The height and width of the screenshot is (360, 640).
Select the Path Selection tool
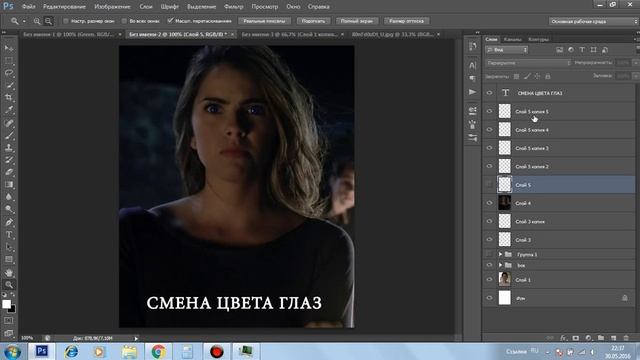(9, 247)
